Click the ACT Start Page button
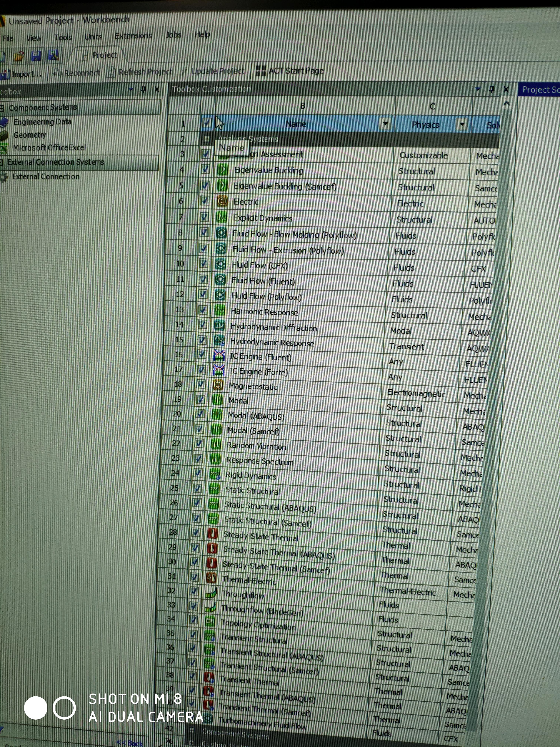The width and height of the screenshot is (560, 747). point(290,71)
